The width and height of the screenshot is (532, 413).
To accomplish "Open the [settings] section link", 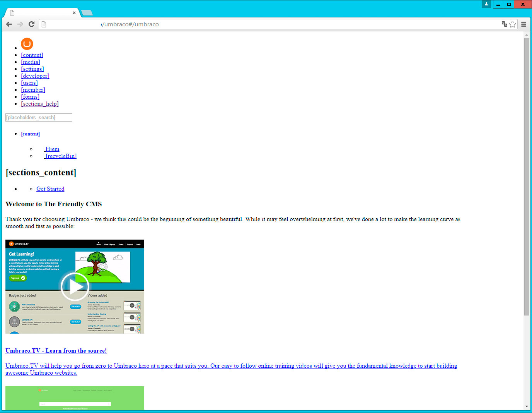I will [32, 69].
